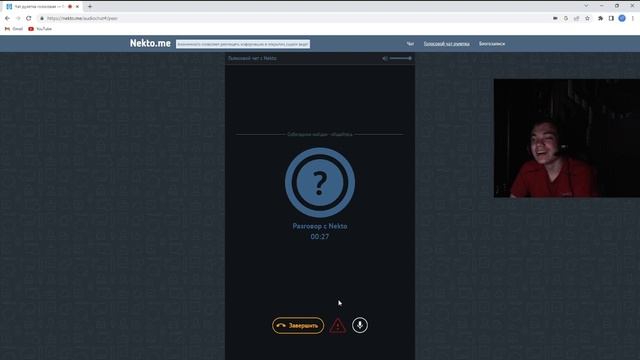The width and height of the screenshot is (640, 360).
Task: Open the Голосовой чат рулетка link
Action: 446,44
